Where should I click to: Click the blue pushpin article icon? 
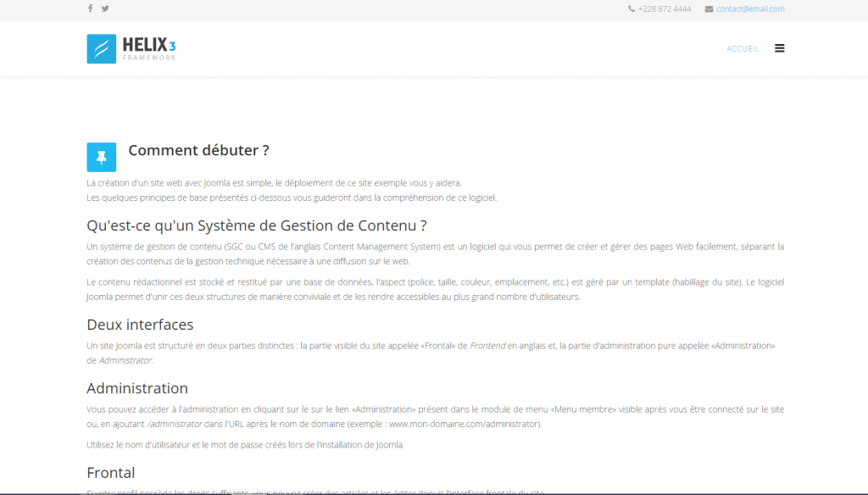click(x=101, y=157)
